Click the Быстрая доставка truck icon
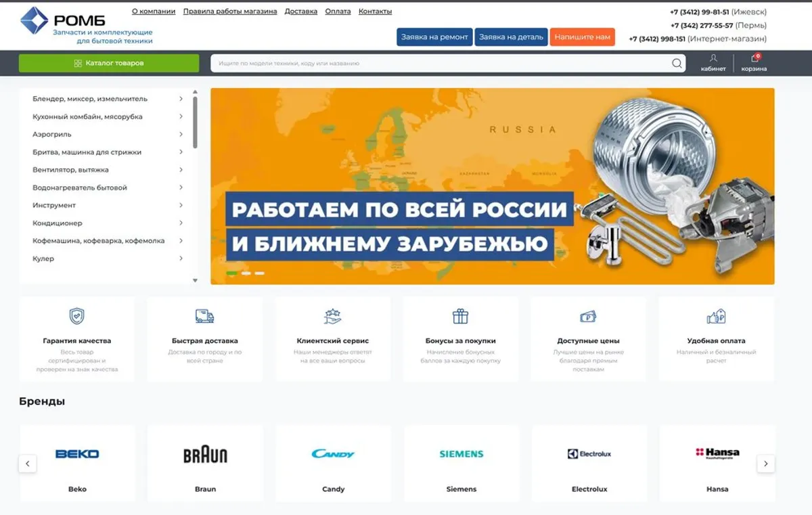The width and height of the screenshot is (812, 515). tap(204, 316)
